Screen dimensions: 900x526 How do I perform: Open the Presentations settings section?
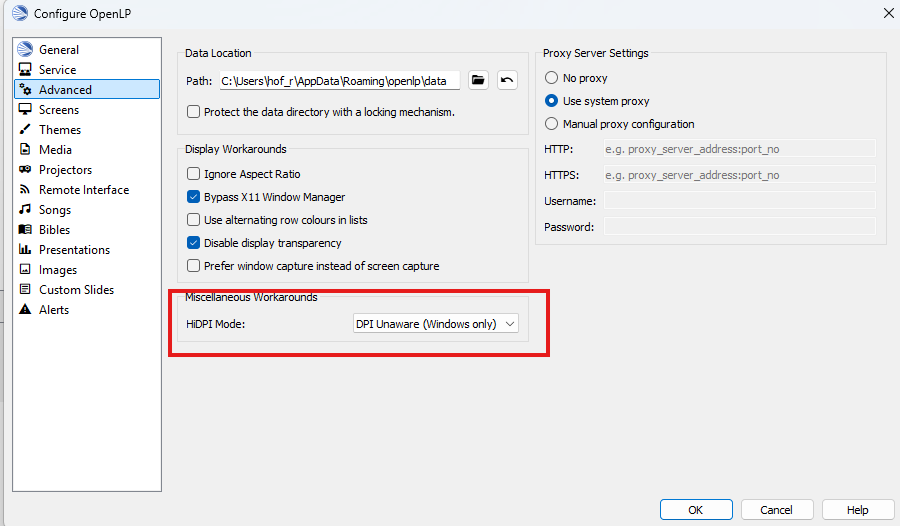click(74, 250)
